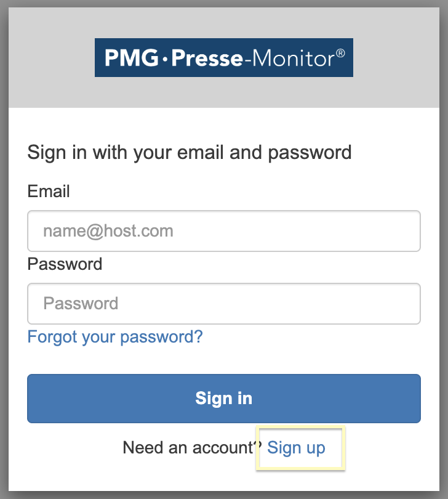The height and width of the screenshot is (499, 448).
Task: Create a new account via Sign up
Action: (296, 448)
